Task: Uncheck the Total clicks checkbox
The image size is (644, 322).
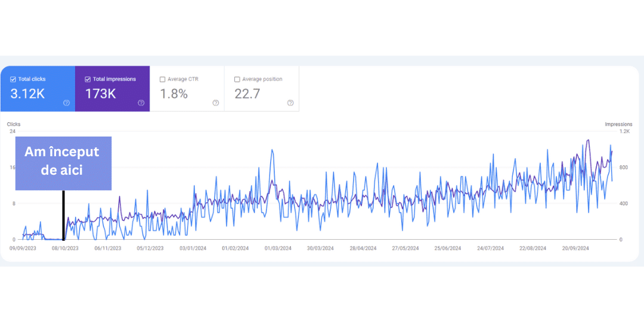Action: pyautogui.click(x=13, y=79)
